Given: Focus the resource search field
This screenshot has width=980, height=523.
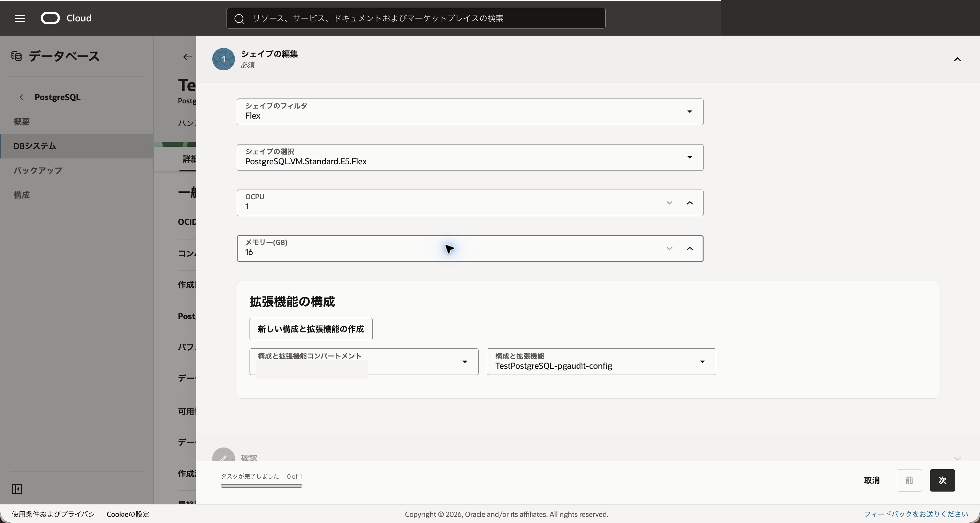Looking at the screenshot, I should click(416, 18).
